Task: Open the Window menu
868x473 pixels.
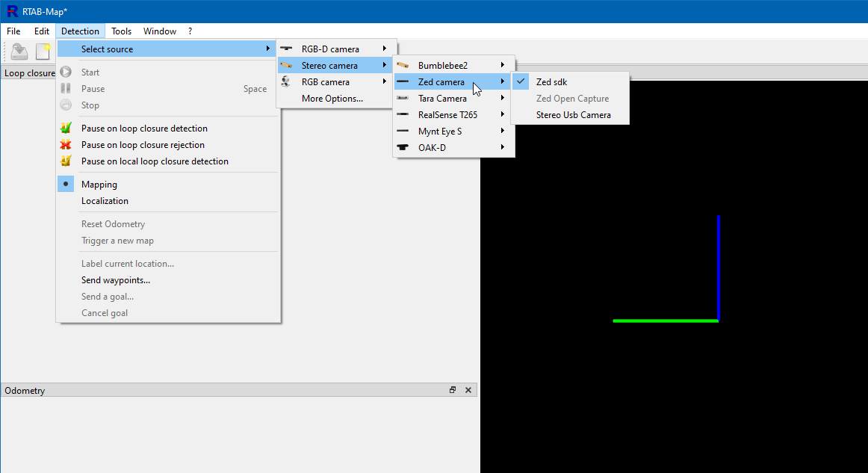Action: 160,31
